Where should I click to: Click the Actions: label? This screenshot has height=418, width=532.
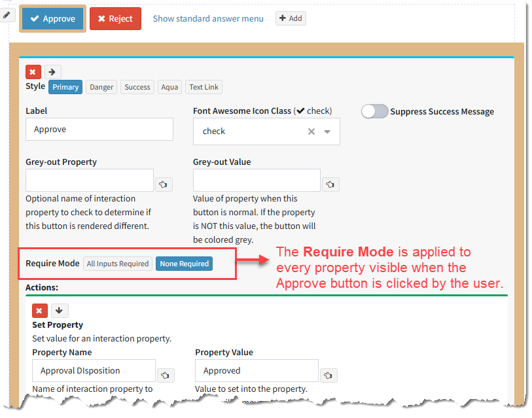(42, 288)
